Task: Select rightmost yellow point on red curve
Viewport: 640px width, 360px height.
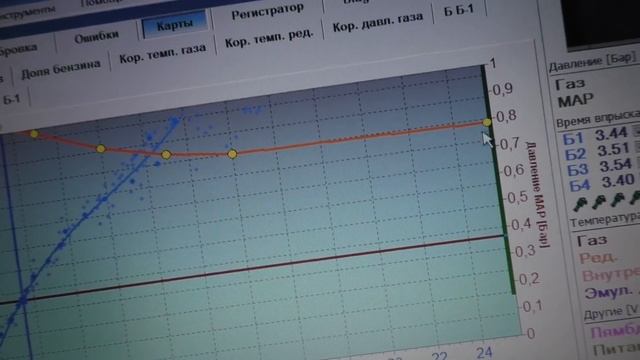Action: pos(487,122)
